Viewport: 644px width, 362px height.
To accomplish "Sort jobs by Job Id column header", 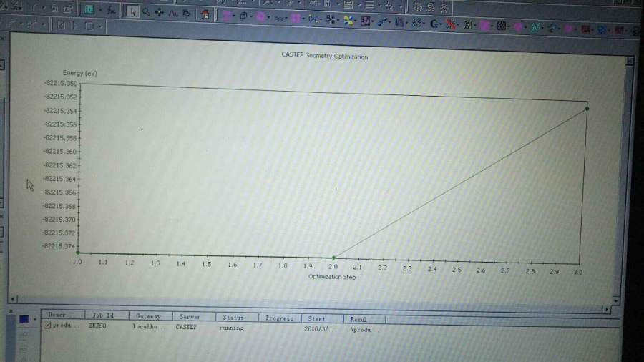I will coord(107,315).
